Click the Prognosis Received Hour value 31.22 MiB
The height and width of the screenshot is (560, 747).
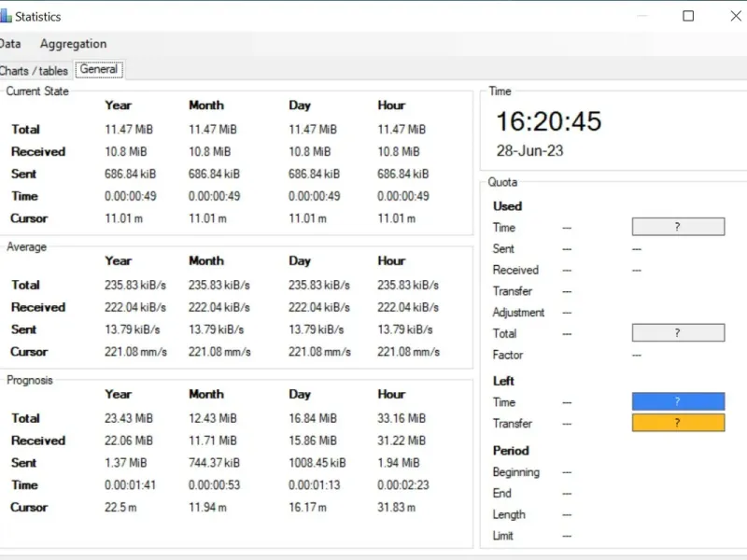[402, 441]
